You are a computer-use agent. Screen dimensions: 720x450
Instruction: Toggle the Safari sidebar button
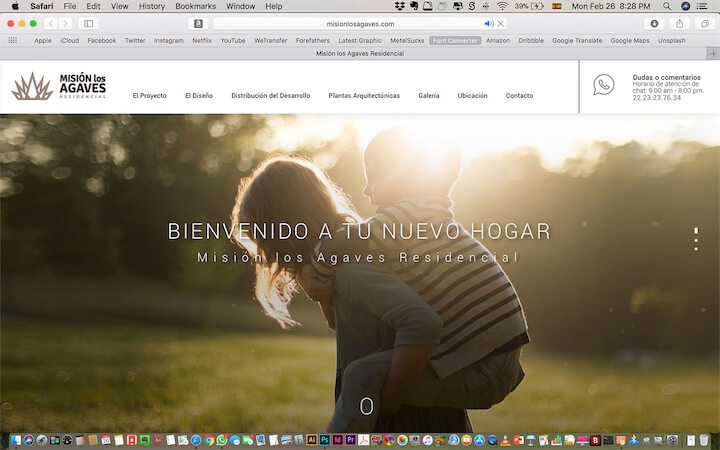click(88, 23)
